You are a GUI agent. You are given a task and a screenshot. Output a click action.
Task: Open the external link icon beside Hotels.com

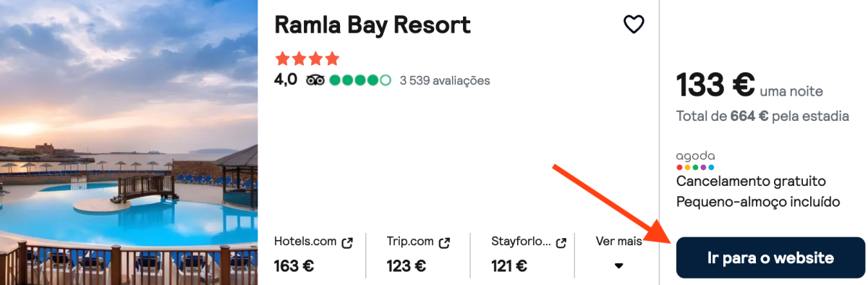(347, 242)
